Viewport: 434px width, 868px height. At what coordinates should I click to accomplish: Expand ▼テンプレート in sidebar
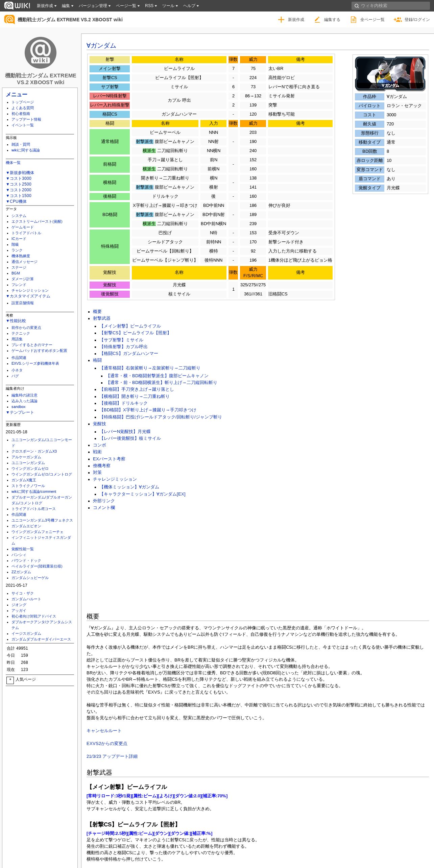point(20,412)
